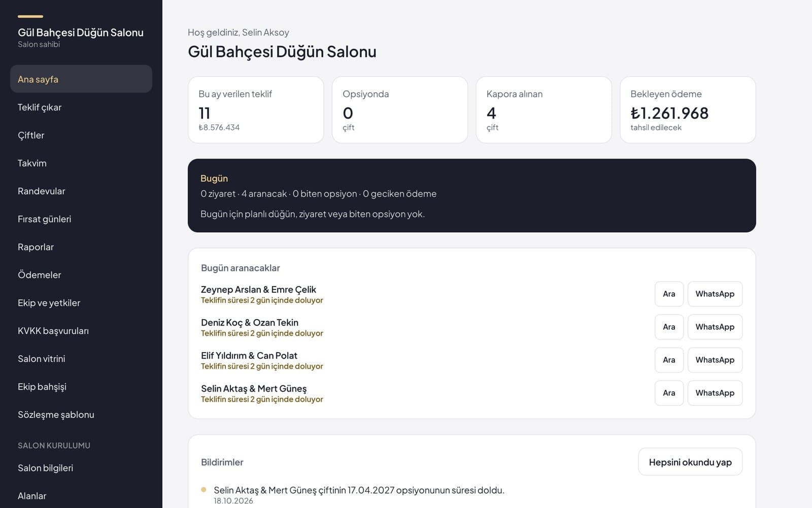Select Randevular in the sidebar

[x=81, y=191]
